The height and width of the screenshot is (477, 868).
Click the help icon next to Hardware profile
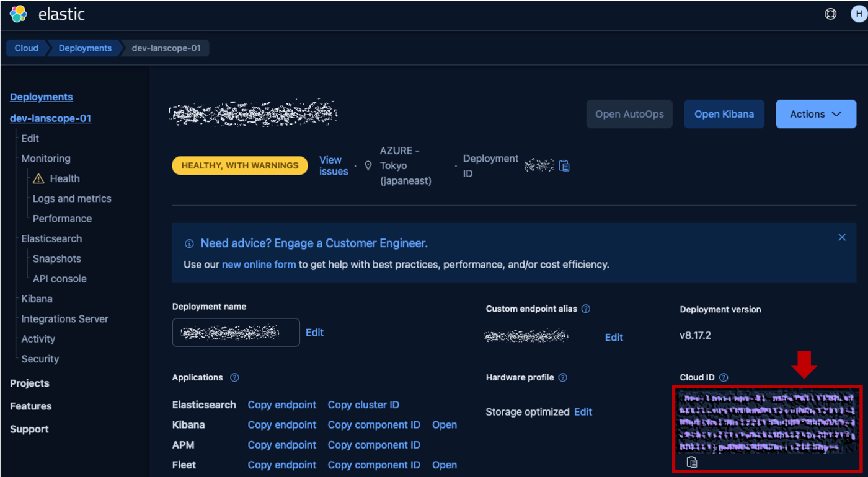click(x=563, y=377)
